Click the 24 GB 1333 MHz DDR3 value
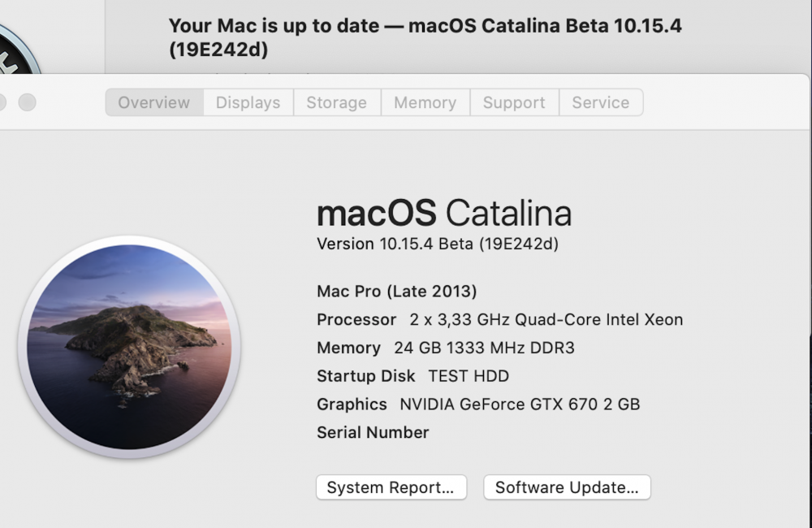812x528 pixels. tap(484, 348)
